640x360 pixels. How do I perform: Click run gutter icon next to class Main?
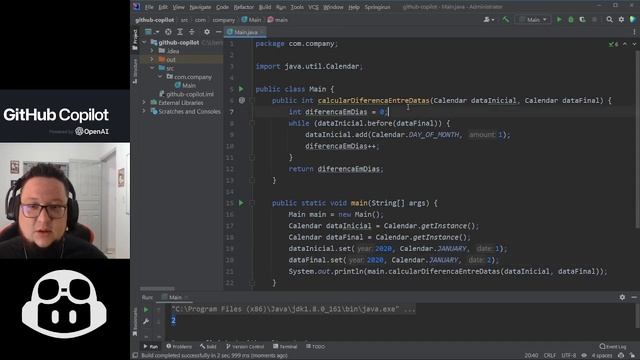pos(241,89)
